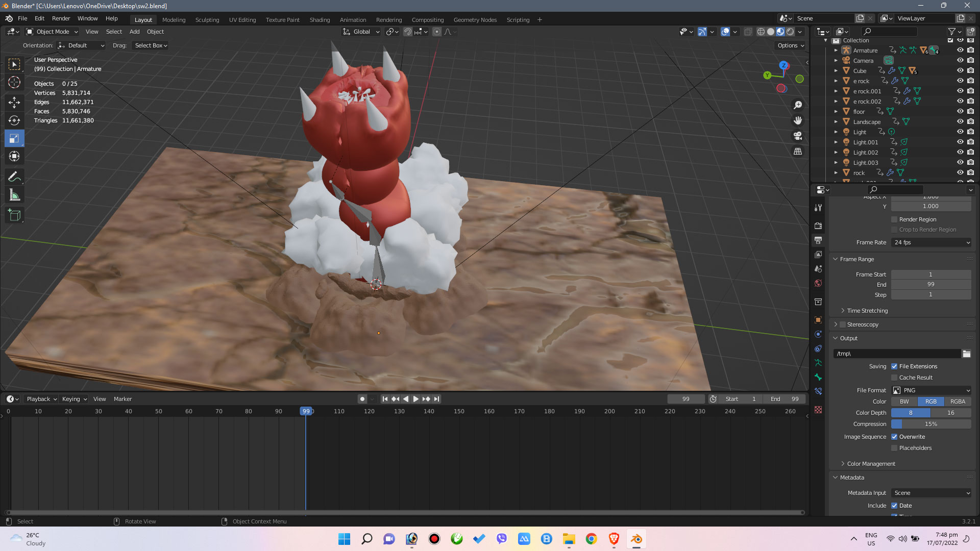
Task: Open the Frame Rate dropdown
Action: point(932,242)
